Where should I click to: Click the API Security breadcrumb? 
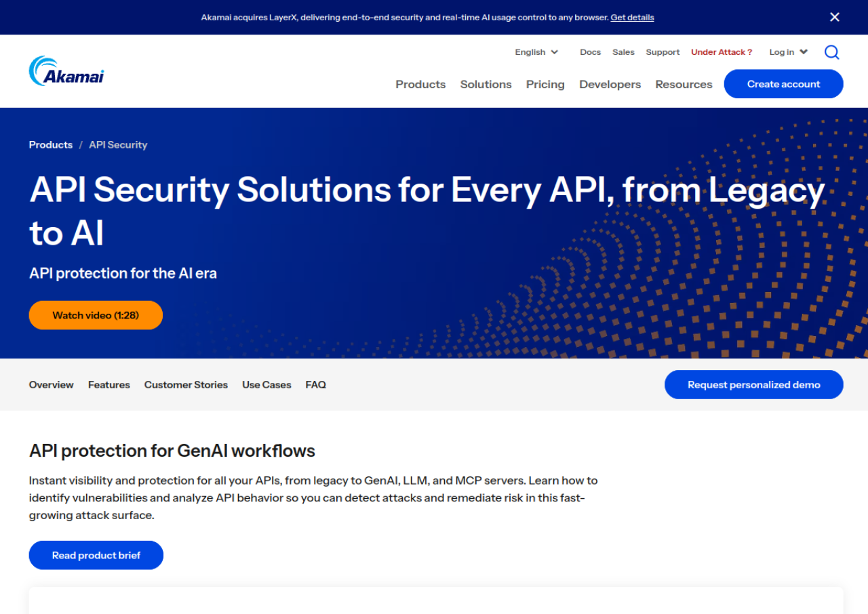[118, 145]
